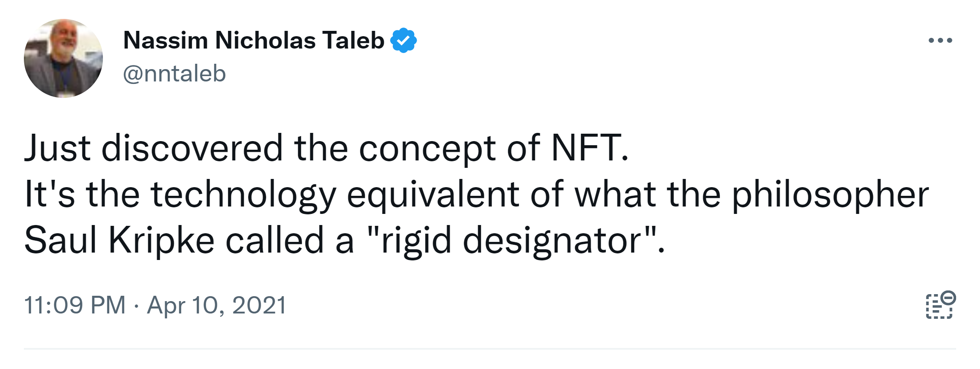Click the word "philosopher" in the tweet
This screenshot has height=369, width=980.
(x=830, y=194)
